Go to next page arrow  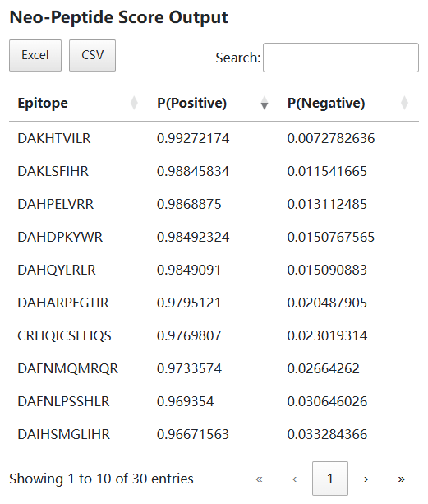366,479
